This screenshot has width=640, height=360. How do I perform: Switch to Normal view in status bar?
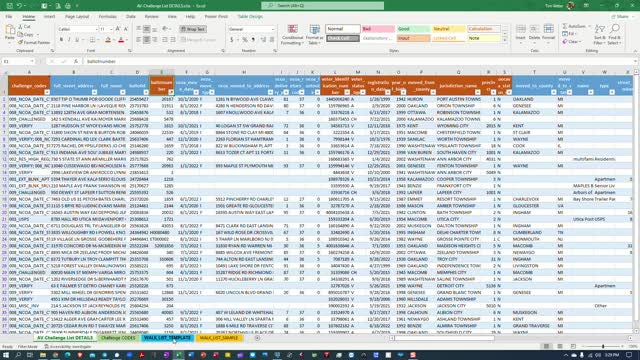tap(546, 347)
